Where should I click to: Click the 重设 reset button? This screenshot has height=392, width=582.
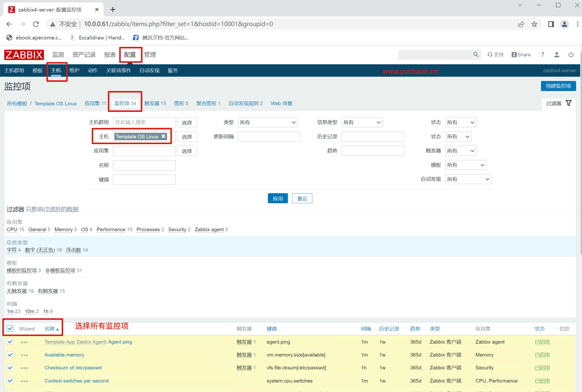click(302, 198)
